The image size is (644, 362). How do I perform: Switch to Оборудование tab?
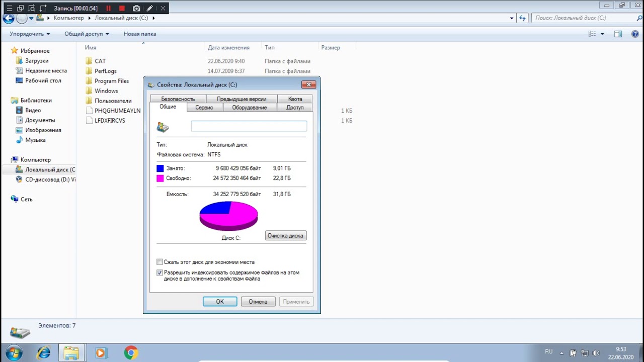point(250,108)
